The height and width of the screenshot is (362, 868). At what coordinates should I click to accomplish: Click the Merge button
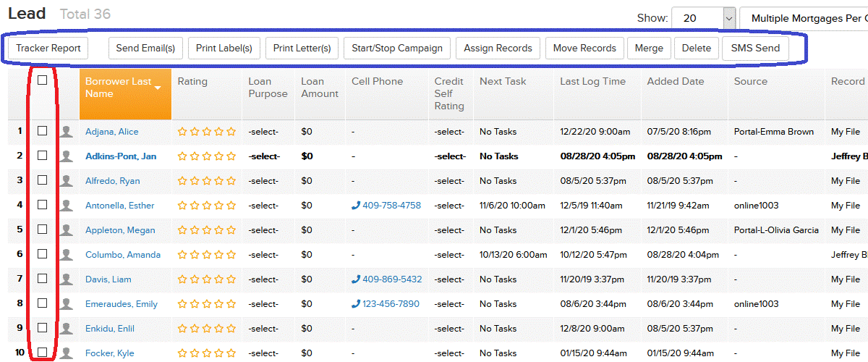click(x=649, y=48)
